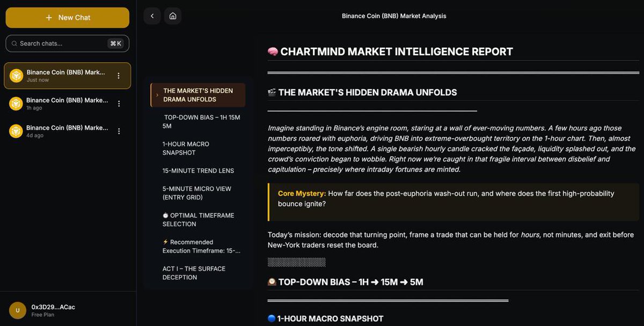
Task: Click the BNB coin icon of Just now chat
Action: (x=16, y=76)
